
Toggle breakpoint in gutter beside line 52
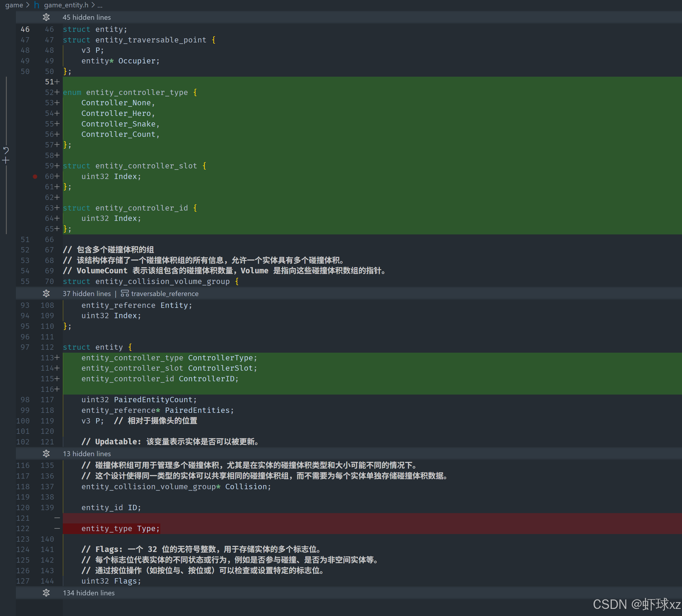[x=35, y=92]
